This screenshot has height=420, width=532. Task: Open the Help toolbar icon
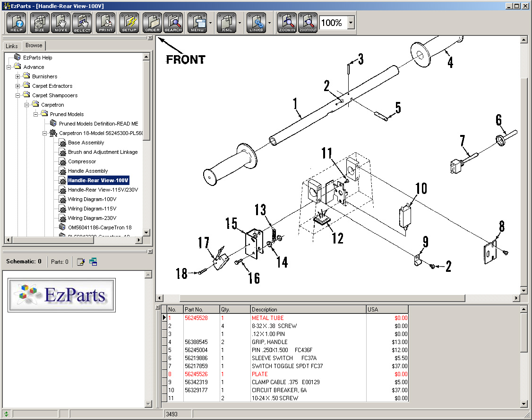pyautogui.click(x=16, y=23)
